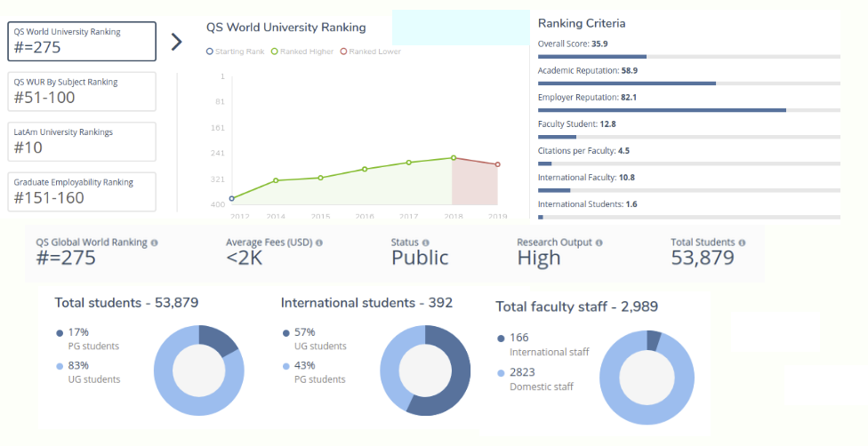Click the 2015 data point on the chart
868x446 pixels.
coord(320,178)
